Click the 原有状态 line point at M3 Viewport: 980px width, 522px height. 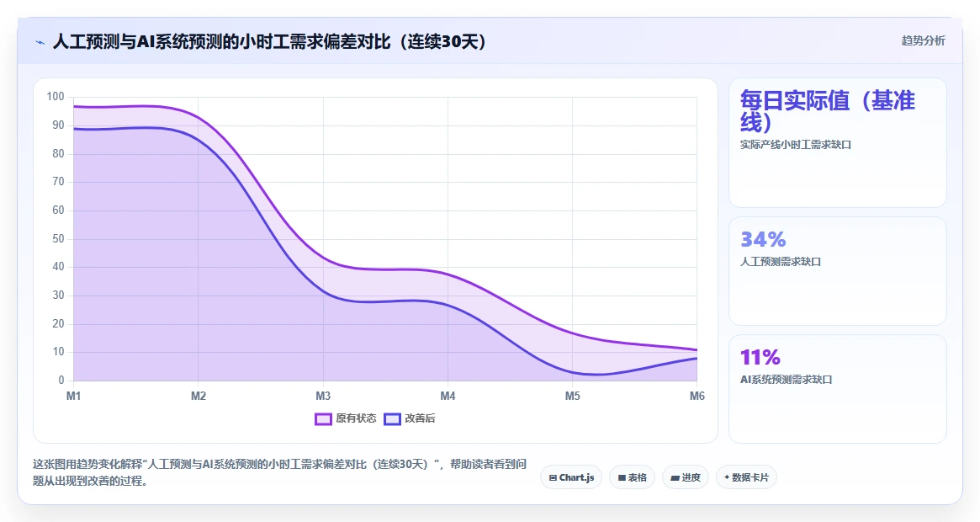click(323, 258)
